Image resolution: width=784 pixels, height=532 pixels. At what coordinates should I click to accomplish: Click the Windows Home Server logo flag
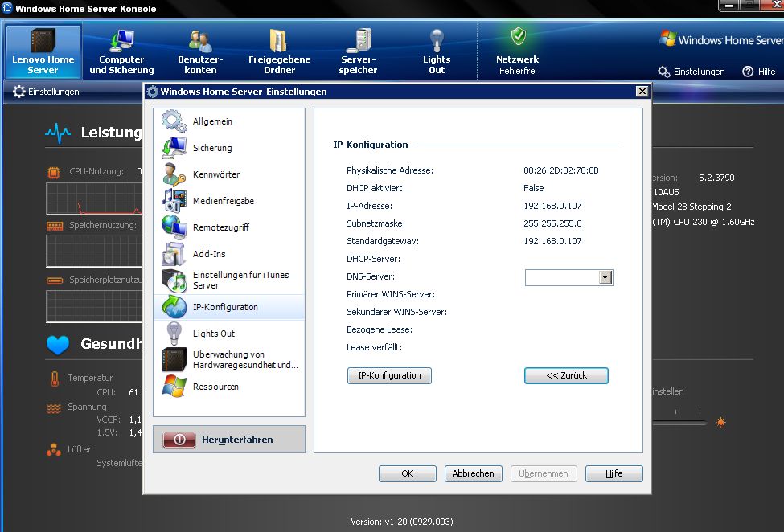coord(667,38)
